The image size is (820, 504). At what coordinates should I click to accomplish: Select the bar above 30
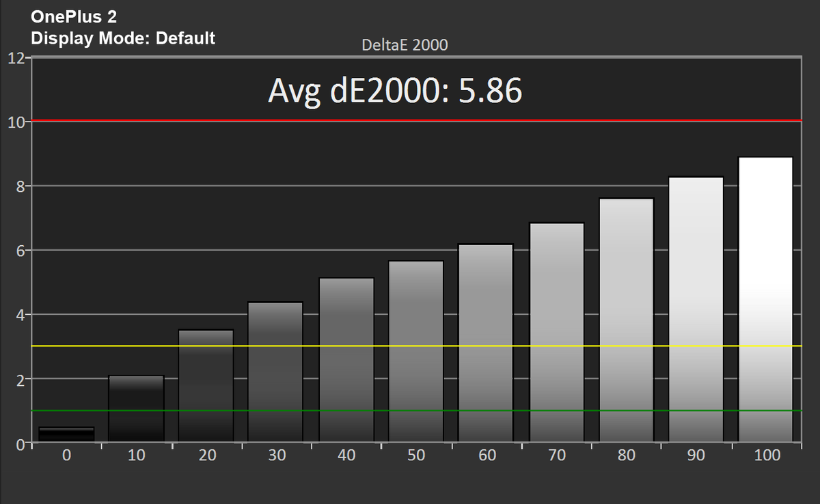(276, 372)
